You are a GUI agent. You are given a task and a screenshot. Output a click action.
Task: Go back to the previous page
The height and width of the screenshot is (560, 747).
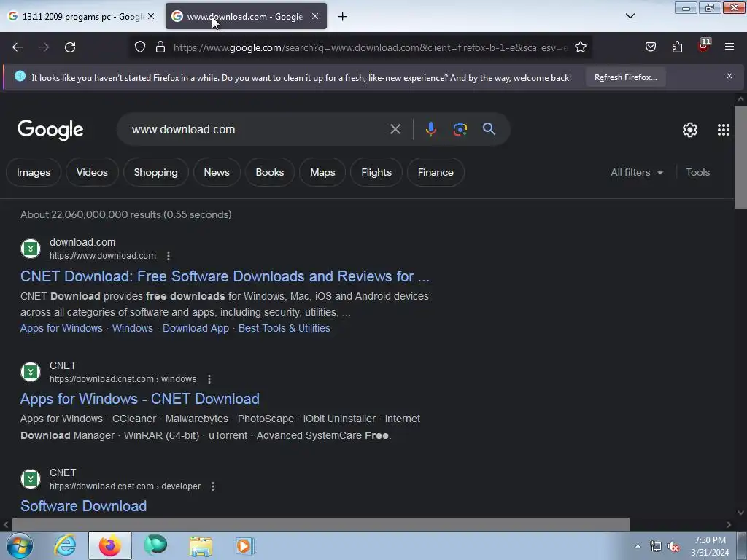click(x=18, y=47)
